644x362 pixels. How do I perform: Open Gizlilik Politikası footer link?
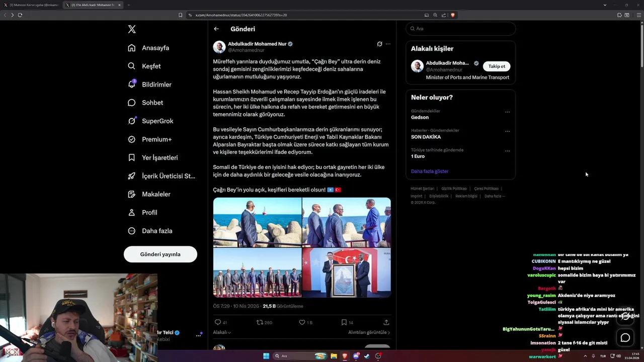tap(454, 189)
